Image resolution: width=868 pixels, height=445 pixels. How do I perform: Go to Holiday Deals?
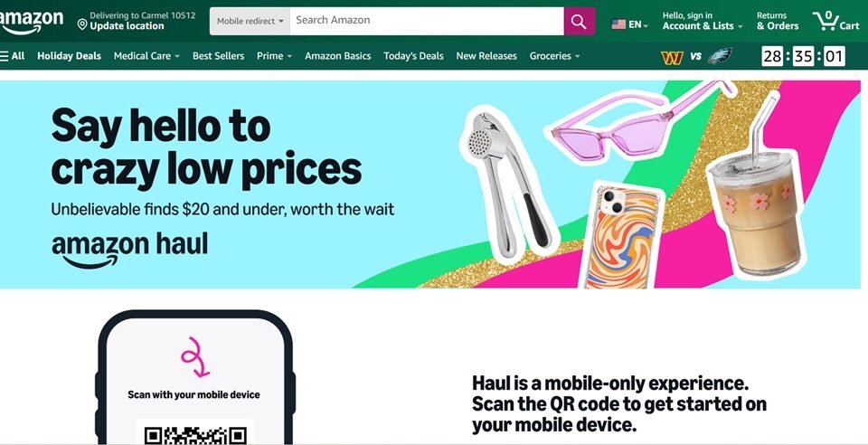(x=70, y=56)
